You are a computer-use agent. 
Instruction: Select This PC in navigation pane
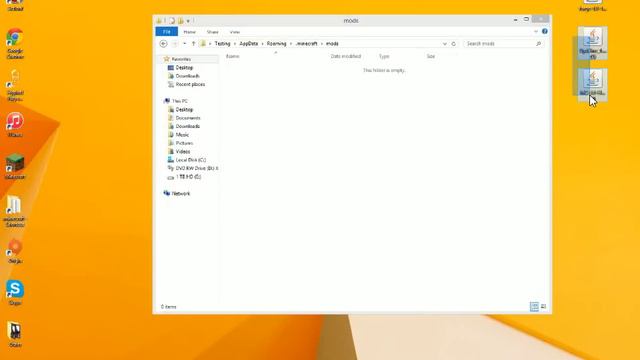(180, 101)
